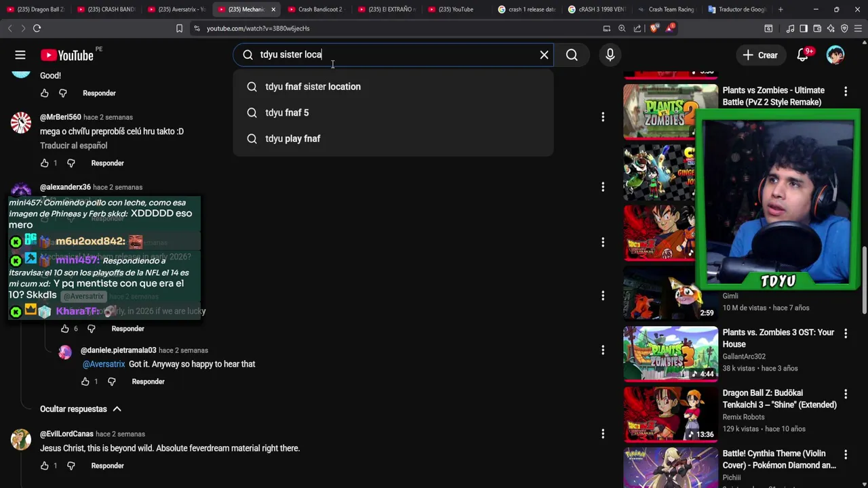Switch to the Traductor de Google tab
The width and height of the screenshot is (868, 488).
pyautogui.click(x=737, y=9)
